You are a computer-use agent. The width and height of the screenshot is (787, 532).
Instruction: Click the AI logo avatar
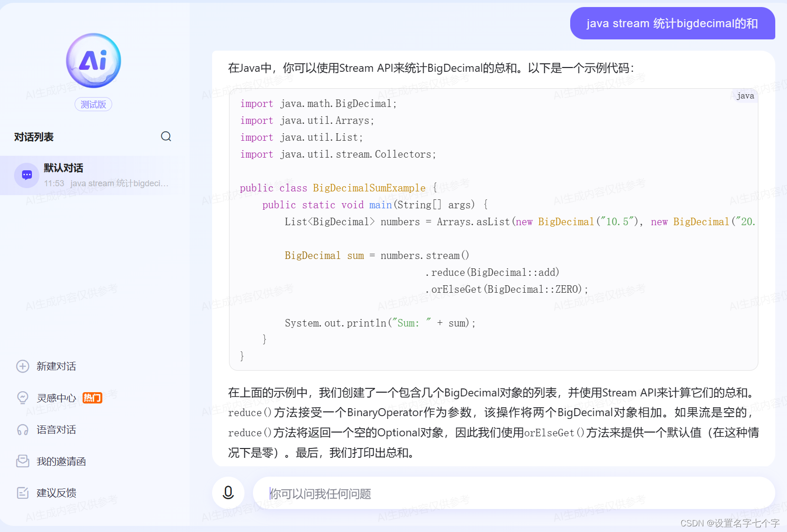(x=93, y=61)
